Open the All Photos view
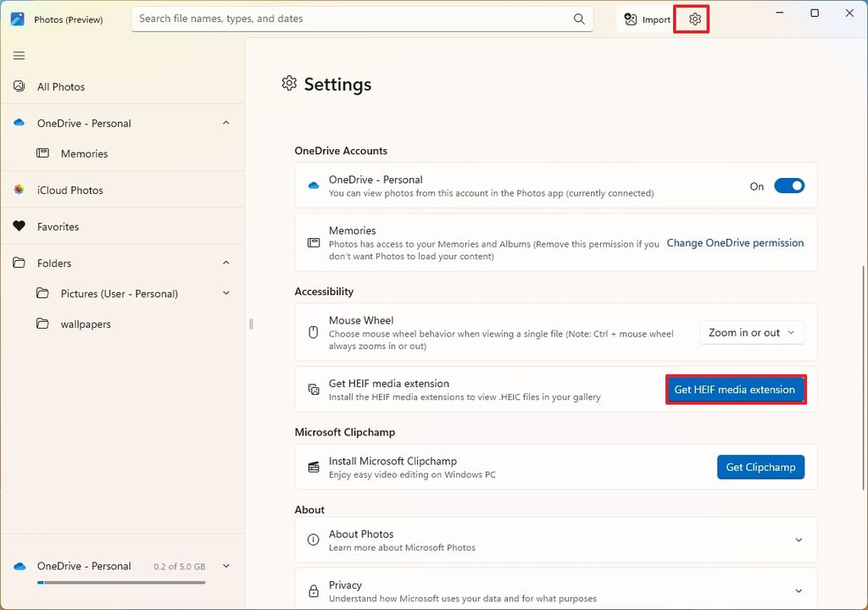 click(60, 86)
